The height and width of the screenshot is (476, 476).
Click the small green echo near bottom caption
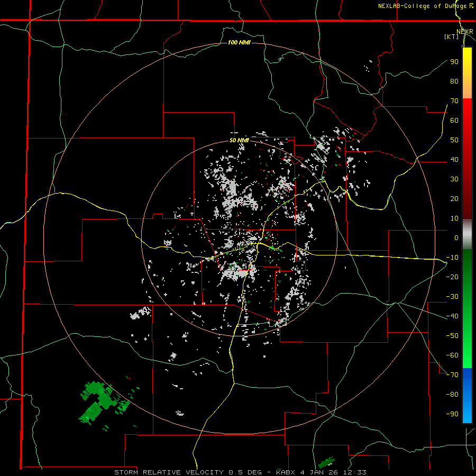pos(327,462)
